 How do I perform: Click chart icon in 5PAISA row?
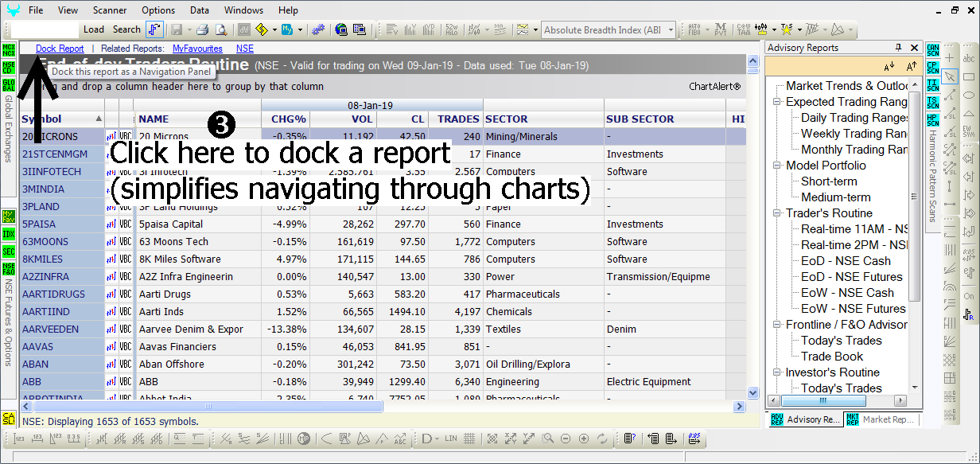(x=111, y=224)
